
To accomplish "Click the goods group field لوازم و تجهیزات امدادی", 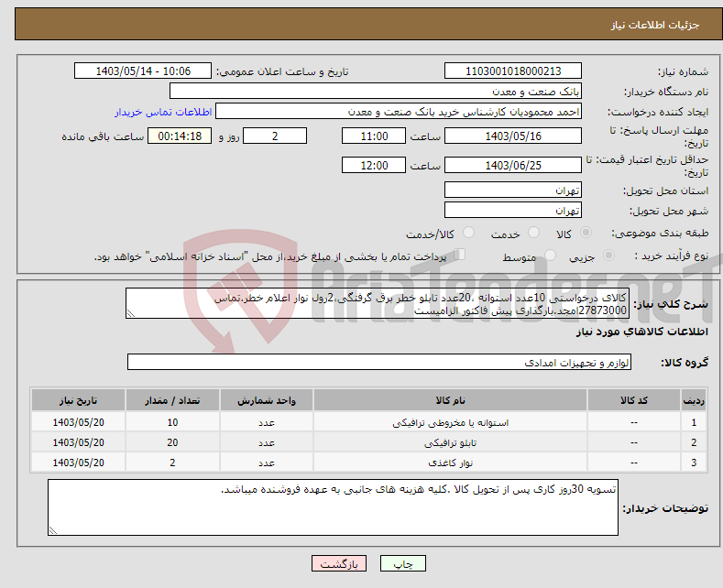I will (x=379, y=362).
